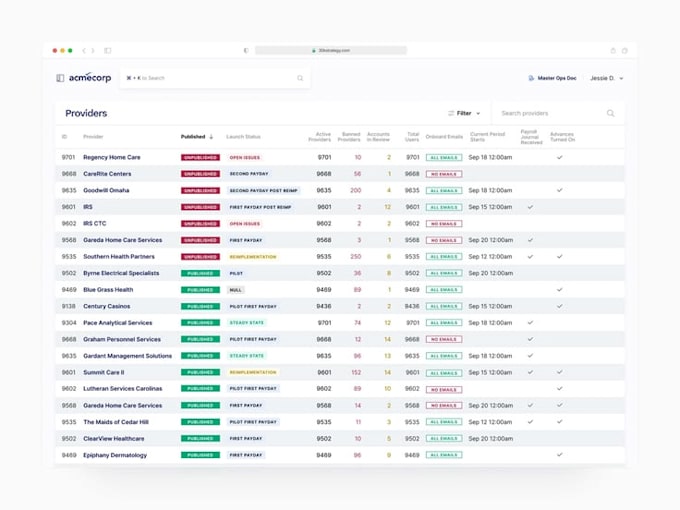Click Sep 20 12:00am in Byrne Electrical row
Image resolution: width=680 pixels, height=510 pixels.
[490, 273]
